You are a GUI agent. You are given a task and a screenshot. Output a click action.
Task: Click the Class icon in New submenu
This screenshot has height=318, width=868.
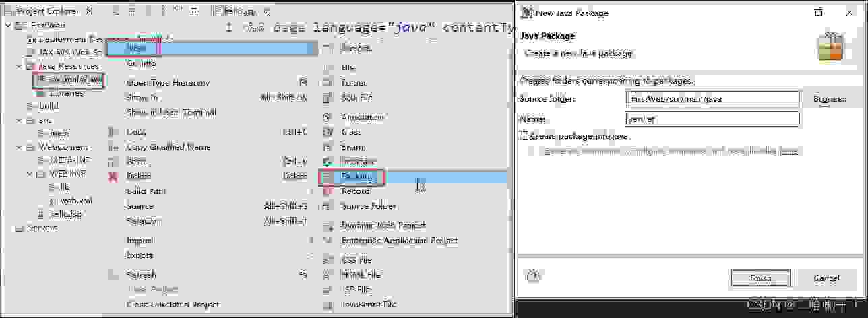pyautogui.click(x=328, y=132)
